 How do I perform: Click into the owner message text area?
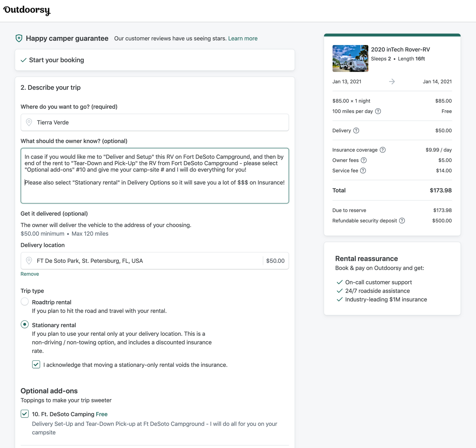(x=155, y=176)
